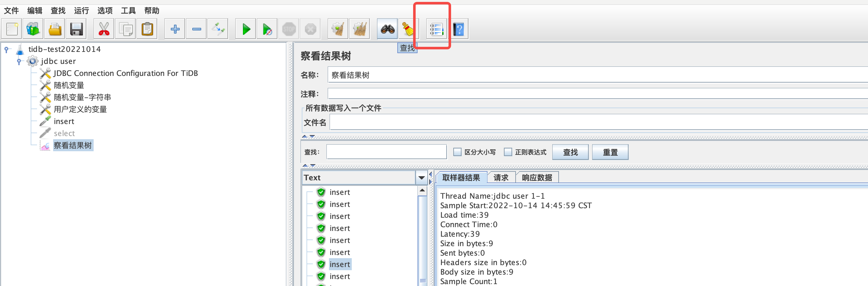Open the 文件 menu
The height and width of the screenshot is (286, 868).
[x=11, y=11]
